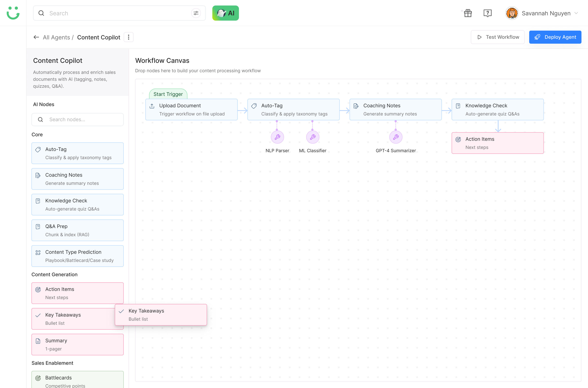Click Knowledge Check icon in sidebar
Image resolution: width=588 pixels, height=388 pixels.
[x=38, y=201]
